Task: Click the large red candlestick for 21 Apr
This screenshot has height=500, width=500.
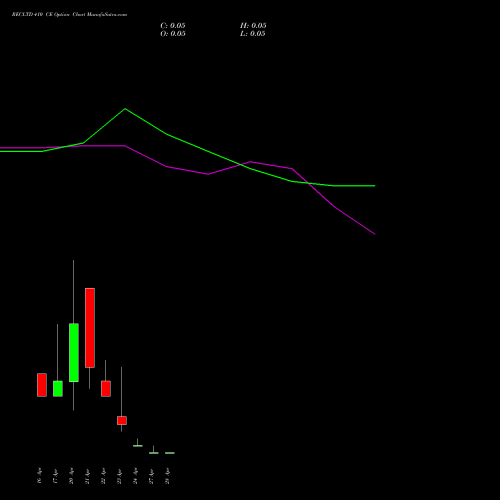Action: pyautogui.click(x=90, y=328)
